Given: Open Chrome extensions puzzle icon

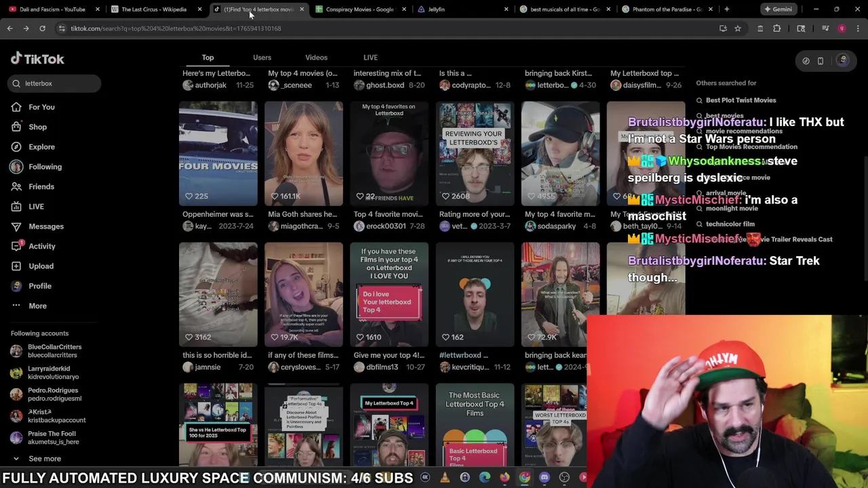Looking at the screenshot, I should [x=776, y=28].
